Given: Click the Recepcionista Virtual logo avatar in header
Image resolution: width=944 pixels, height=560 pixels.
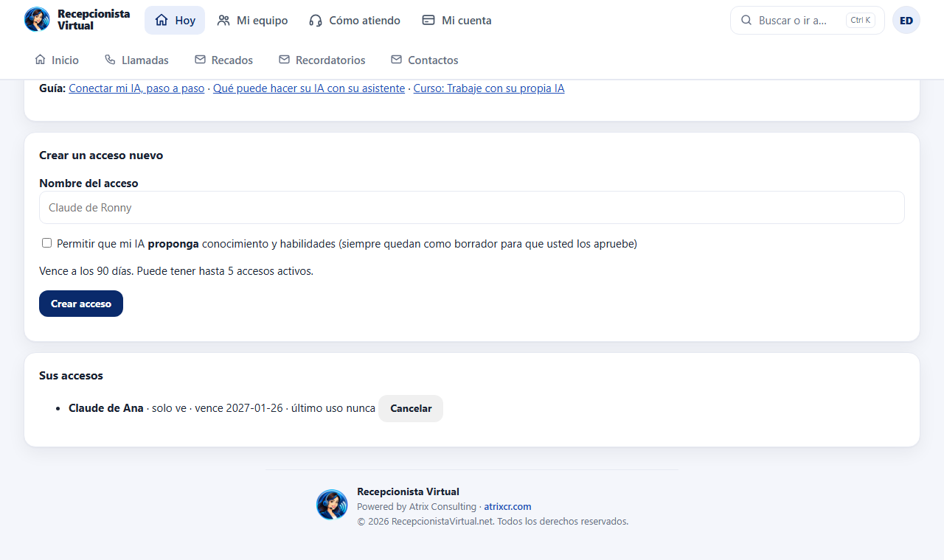Looking at the screenshot, I should point(37,20).
